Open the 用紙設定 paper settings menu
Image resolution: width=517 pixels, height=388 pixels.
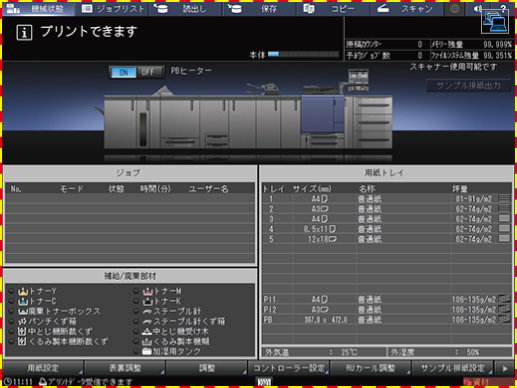tap(43, 368)
